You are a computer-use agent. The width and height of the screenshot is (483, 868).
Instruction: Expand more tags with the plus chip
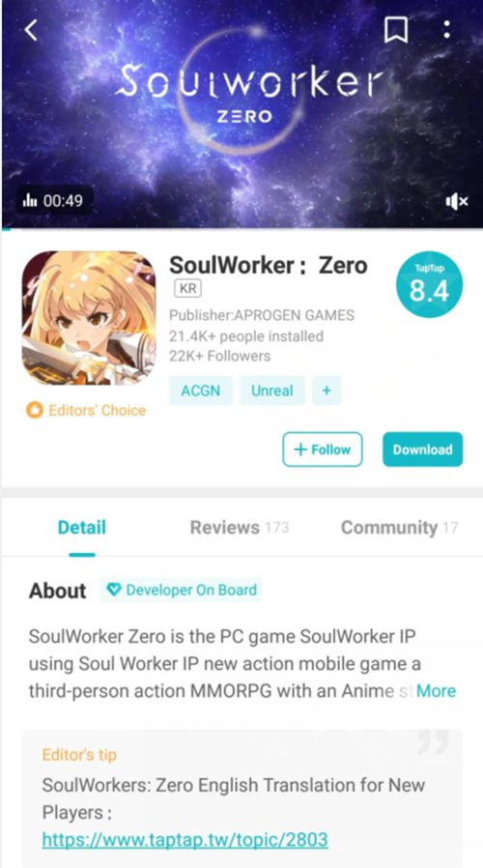point(327,391)
